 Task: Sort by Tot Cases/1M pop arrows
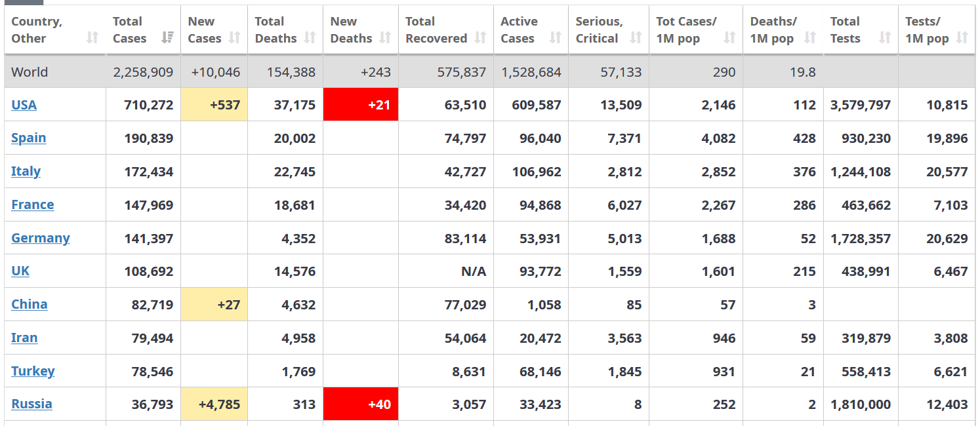(x=729, y=38)
